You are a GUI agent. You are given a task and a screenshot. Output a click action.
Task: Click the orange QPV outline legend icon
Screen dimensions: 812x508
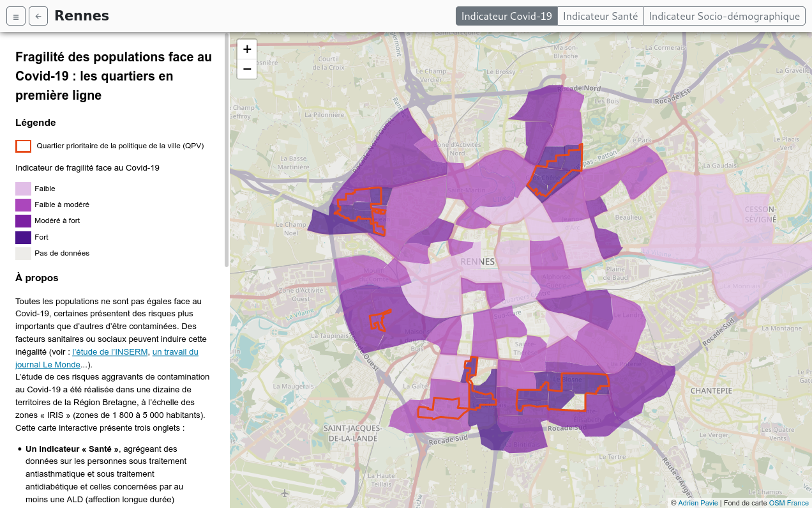tap(23, 146)
